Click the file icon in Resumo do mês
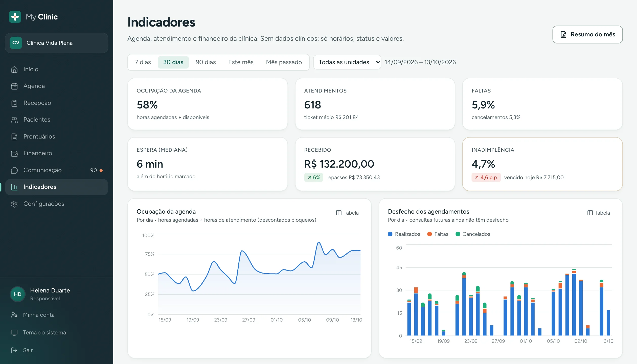Screen dimensions: 637x364 click(x=563, y=34)
